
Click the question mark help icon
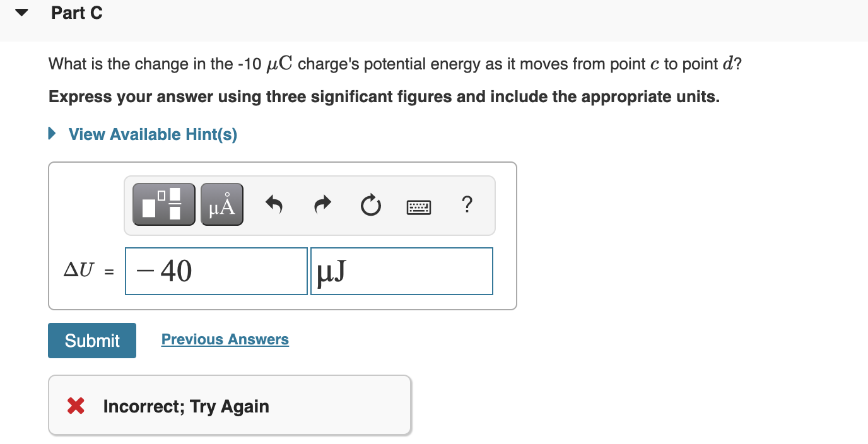(x=467, y=206)
